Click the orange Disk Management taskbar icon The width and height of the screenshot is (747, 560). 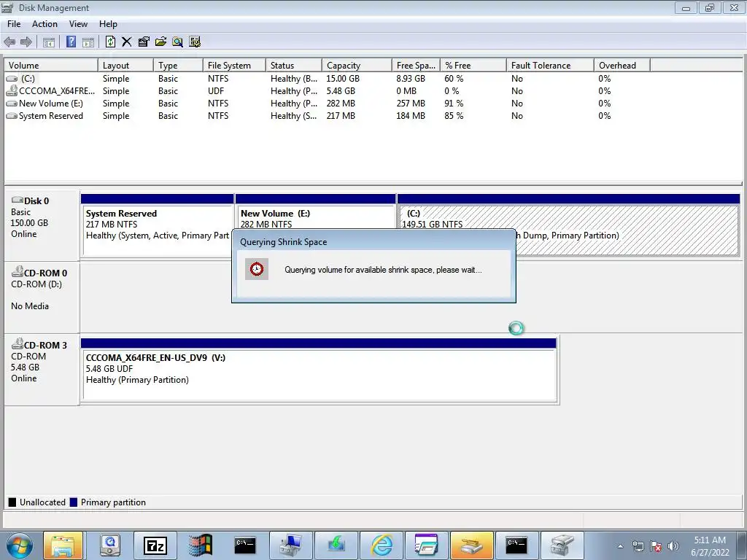point(471,545)
